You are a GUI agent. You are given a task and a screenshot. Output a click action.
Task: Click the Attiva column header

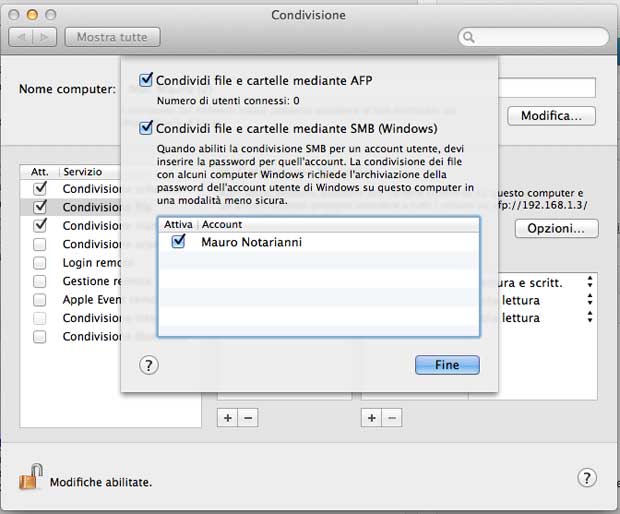pyautogui.click(x=178, y=225)
